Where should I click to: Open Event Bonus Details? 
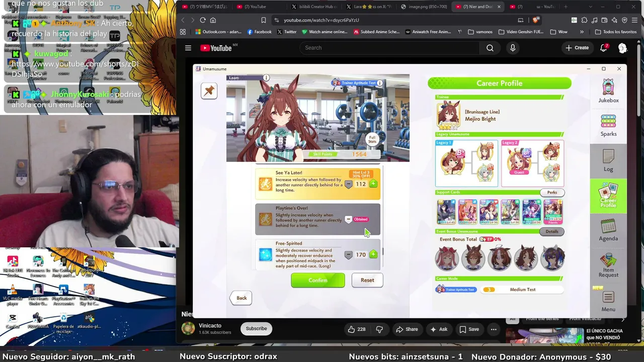pyautogui.click(x=552, y=232)
